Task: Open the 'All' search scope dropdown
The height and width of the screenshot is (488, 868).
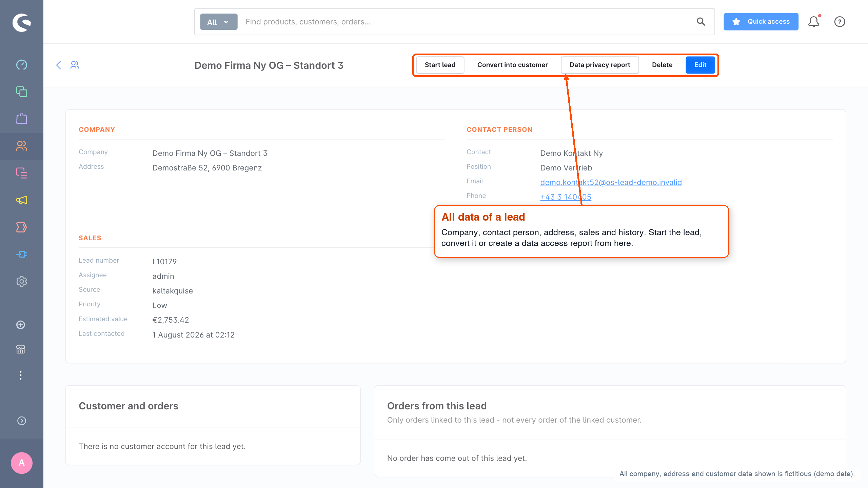Action: tap(219, 22)
